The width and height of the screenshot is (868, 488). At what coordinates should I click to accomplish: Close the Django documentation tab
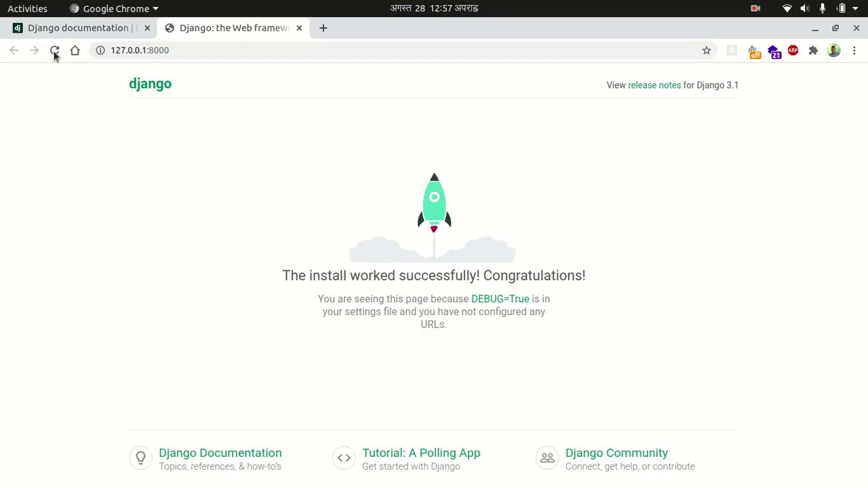147,28
